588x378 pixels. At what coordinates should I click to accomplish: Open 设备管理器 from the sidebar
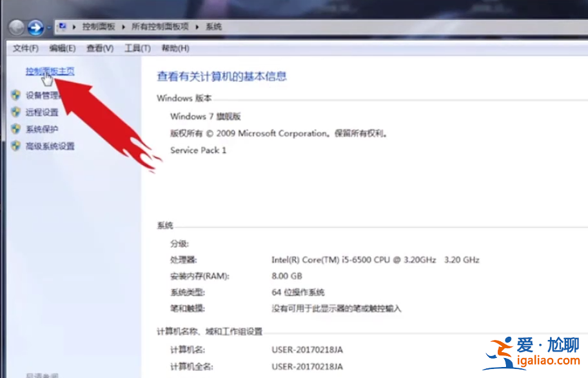[x=42, y=95]
